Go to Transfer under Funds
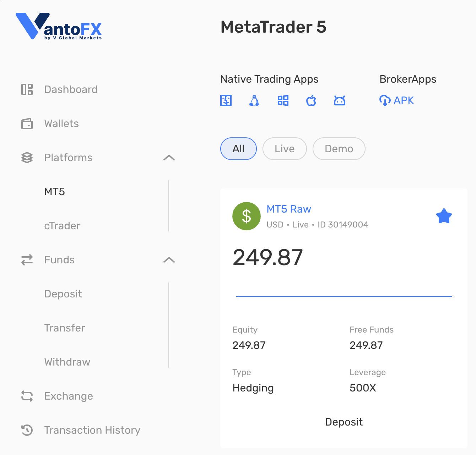476x455 pixels. tap(65, 328)
